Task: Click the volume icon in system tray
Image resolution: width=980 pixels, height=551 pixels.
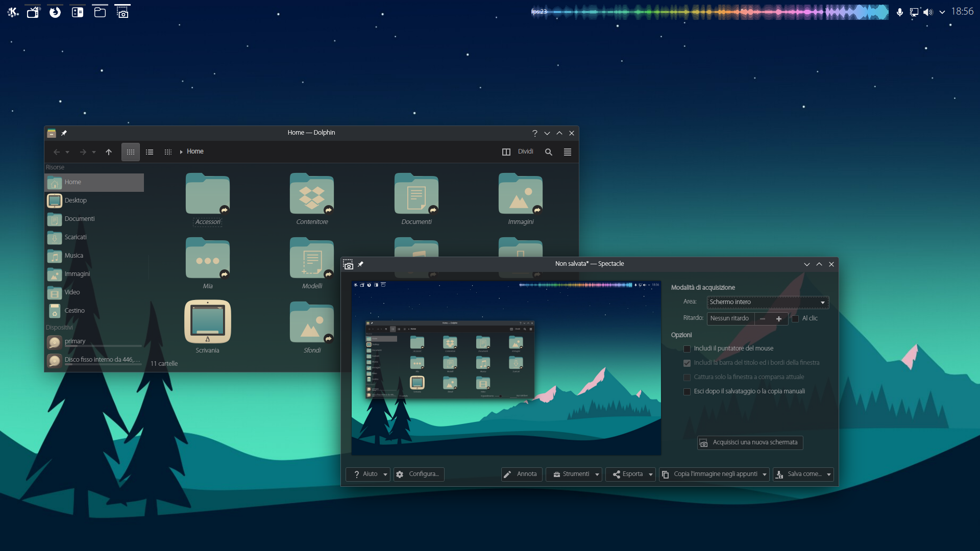Action: [928, 12]
